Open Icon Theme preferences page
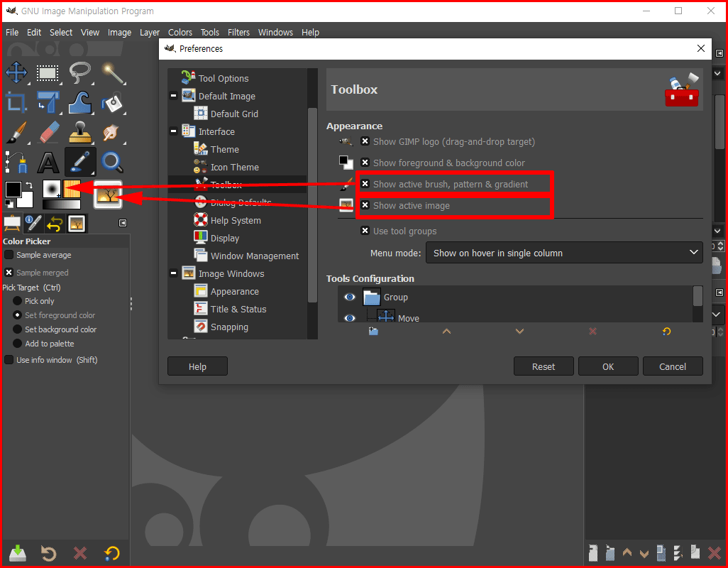The image size is (728, 568). [x=234, y=167]
